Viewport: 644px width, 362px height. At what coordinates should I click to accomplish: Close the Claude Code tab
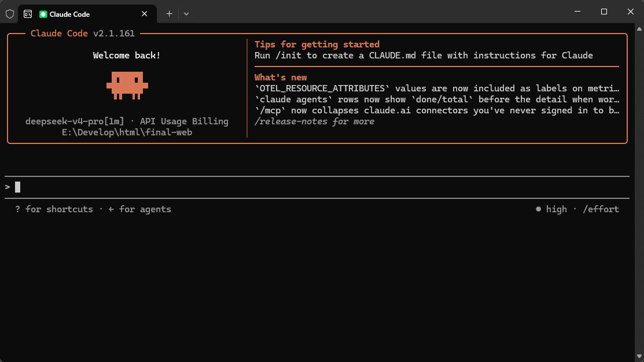tap(144, 14)
